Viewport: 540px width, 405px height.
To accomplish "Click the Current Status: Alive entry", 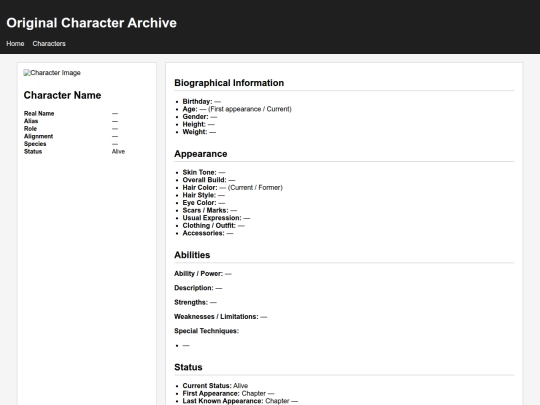I will click(215, 386).
